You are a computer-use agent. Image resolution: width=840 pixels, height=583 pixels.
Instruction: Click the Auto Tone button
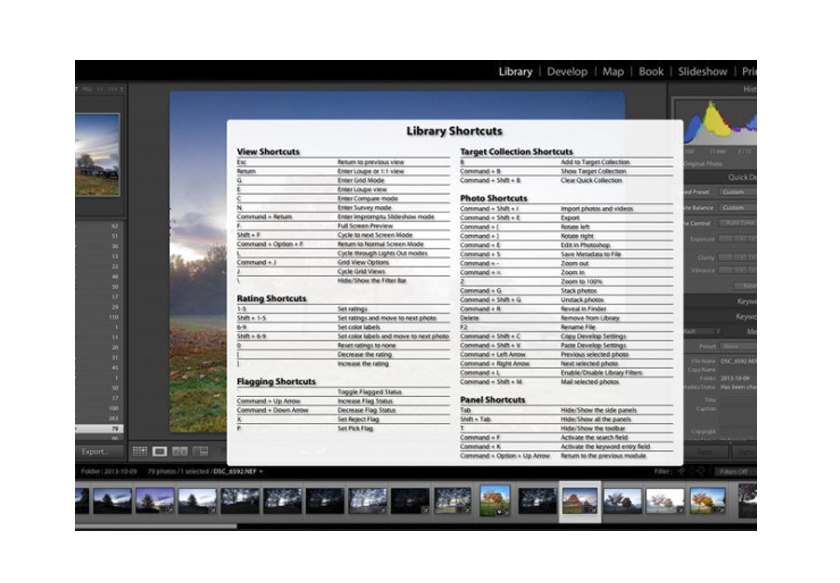point(738,223)
